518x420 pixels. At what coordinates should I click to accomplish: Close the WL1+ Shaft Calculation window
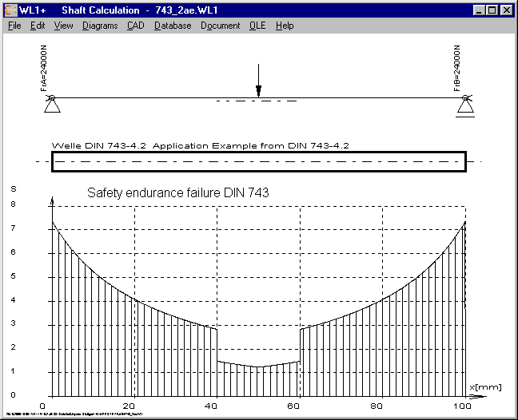(506, 10)
